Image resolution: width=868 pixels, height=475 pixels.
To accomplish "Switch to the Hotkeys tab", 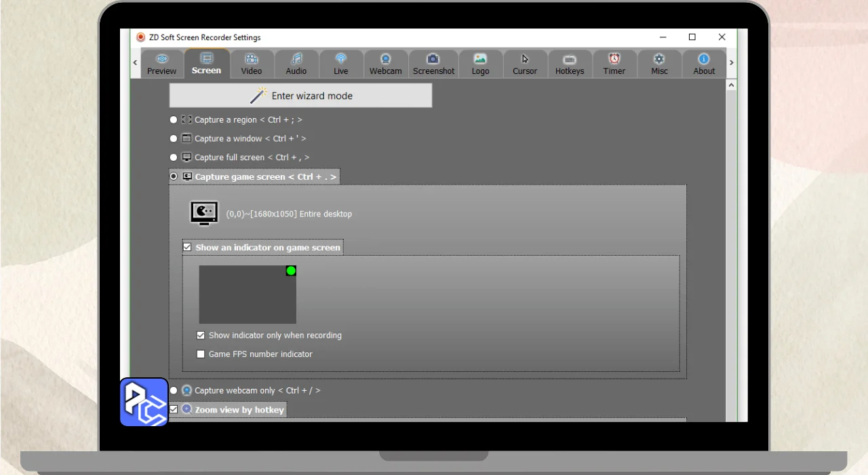I will coord(570,64).
